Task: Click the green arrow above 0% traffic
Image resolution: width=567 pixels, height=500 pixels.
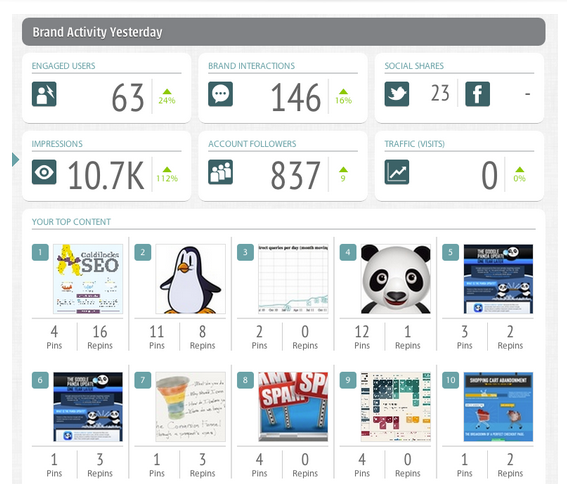Action: pos(520,170)
